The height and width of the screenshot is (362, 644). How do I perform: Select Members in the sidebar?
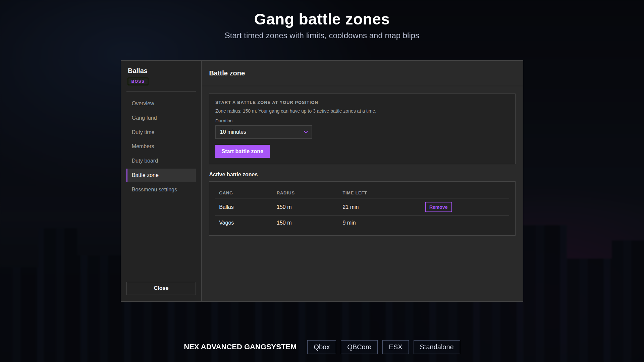click(x=161, y=146)
